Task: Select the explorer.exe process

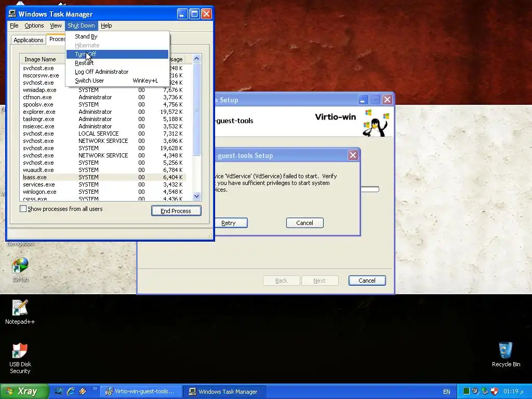Action: tap(102, 112)
